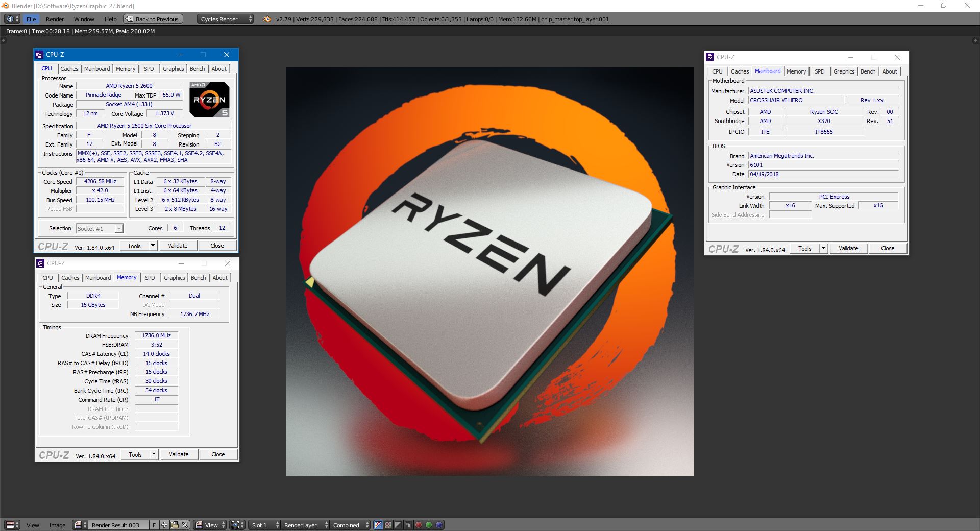Viewport: 980px width, 531px height.
Task: Open the Info editor type selector
Action: click(x=12, y=19)
